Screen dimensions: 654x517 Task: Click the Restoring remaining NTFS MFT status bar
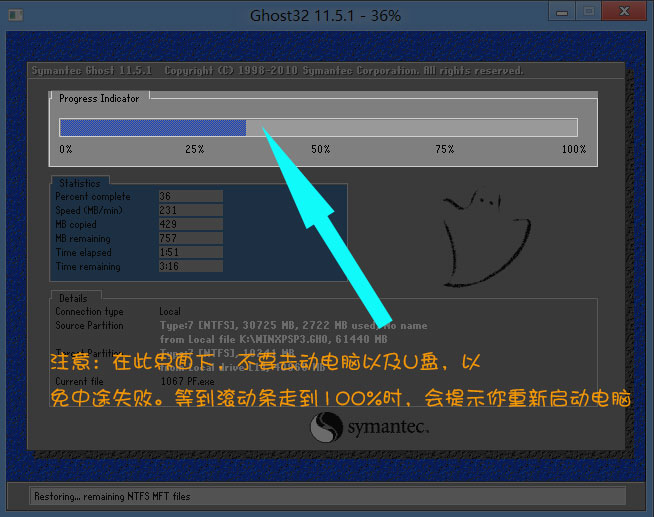327,496
